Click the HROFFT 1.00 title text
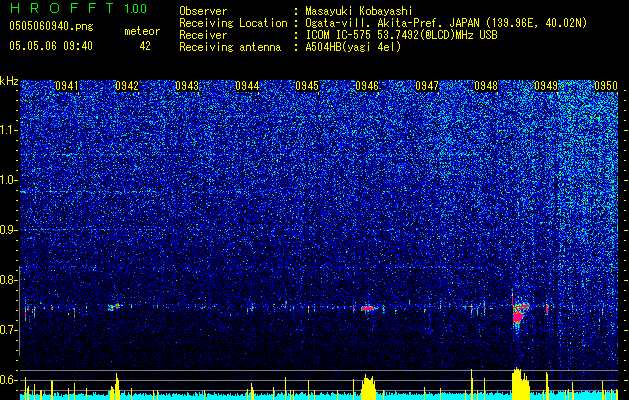This screenshot has width=629, height=400. (x=78, y=8)
